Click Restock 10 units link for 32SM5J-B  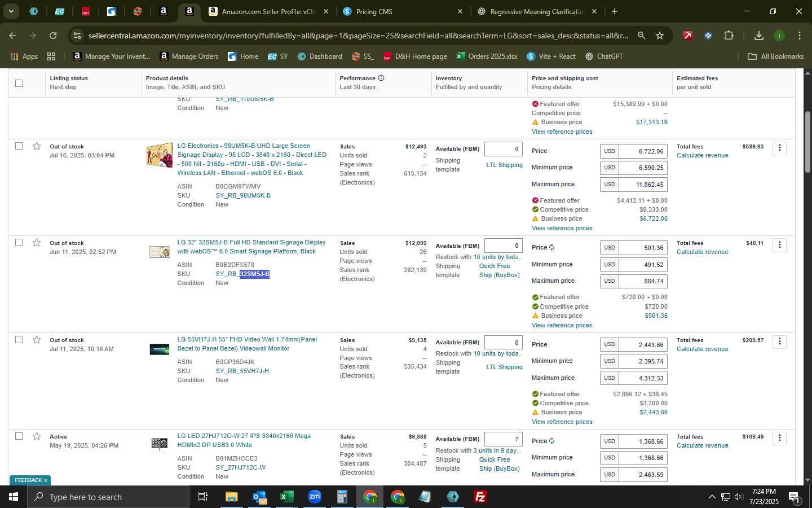(x=498, y=257)
